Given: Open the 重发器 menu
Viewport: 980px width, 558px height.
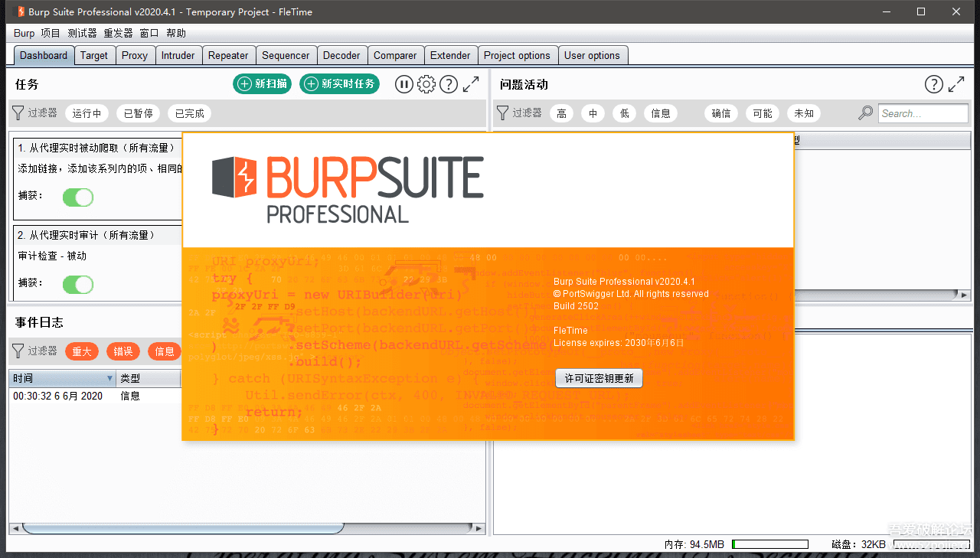Looking at the screenshot, I should tap(118, 33).
